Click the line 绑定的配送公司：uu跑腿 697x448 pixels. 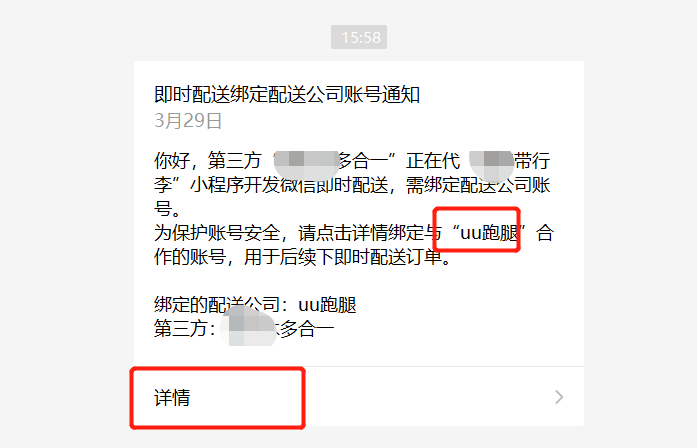(x=255, y=305)
